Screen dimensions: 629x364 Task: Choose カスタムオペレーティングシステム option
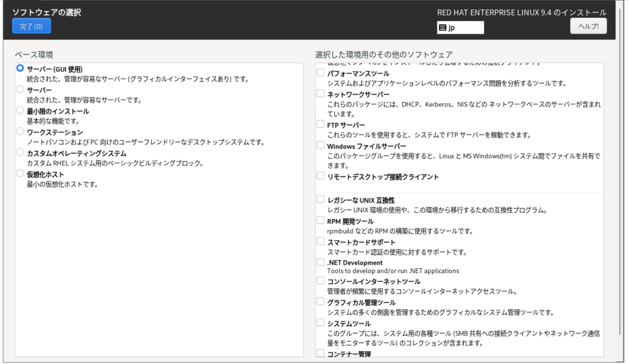(x=21, y=152)
